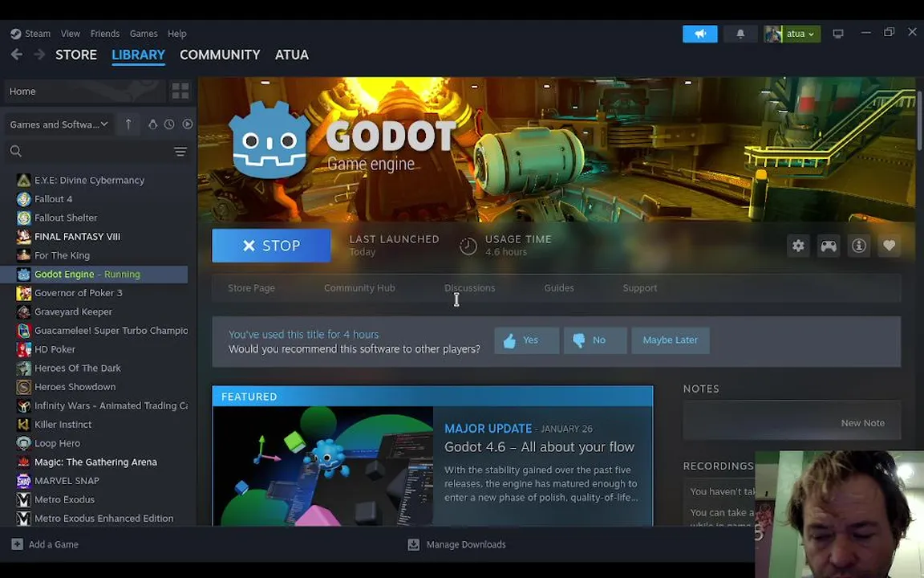Open the Help menu
The width and height of the screenshot is (924, 578).
point(176,34)
